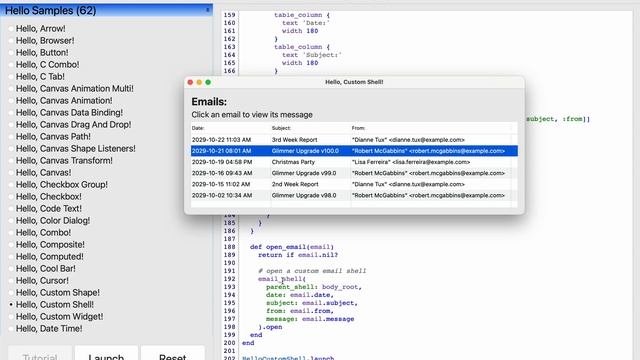
Task: Open the Glimmer Upgrade v100.0 email row
Action: coord(354,151)
